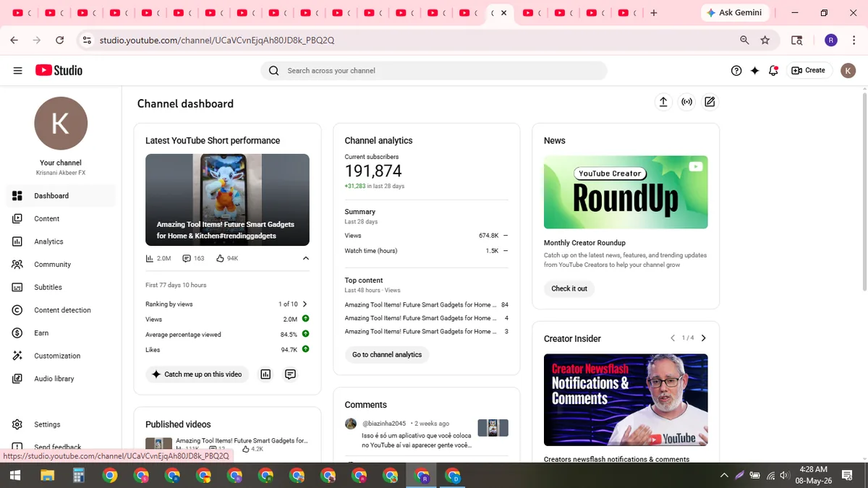This screenshot has width=868, height=488.
Task: Open Content in the sidebar
Action: 61,218
